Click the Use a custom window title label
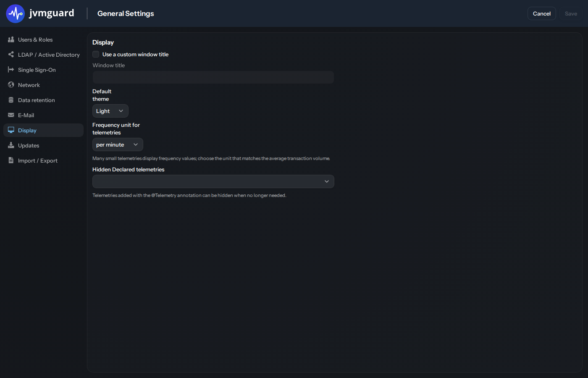This screenshot has width=588, height=378. (135, 54)
